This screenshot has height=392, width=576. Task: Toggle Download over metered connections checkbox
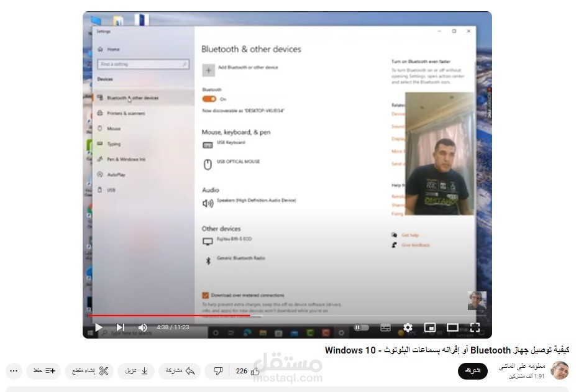pyautogui.click(x=205, y=295)
